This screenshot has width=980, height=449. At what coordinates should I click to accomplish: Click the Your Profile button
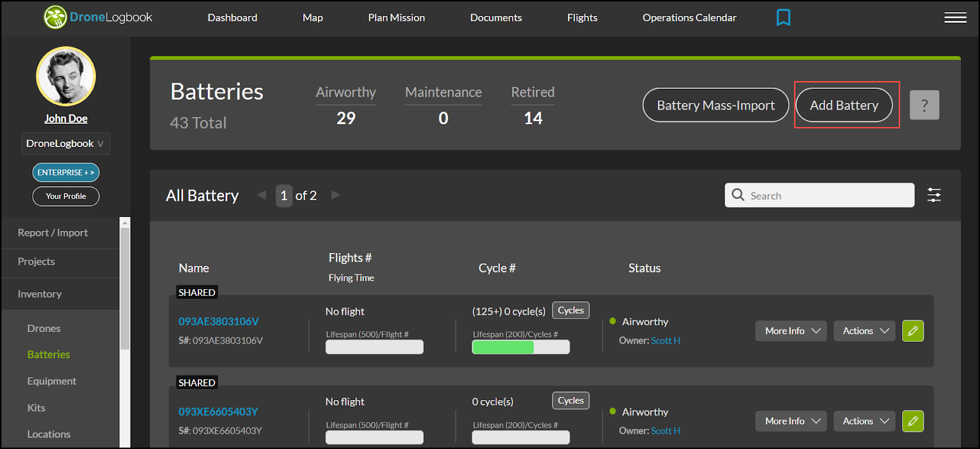point(66,196)
